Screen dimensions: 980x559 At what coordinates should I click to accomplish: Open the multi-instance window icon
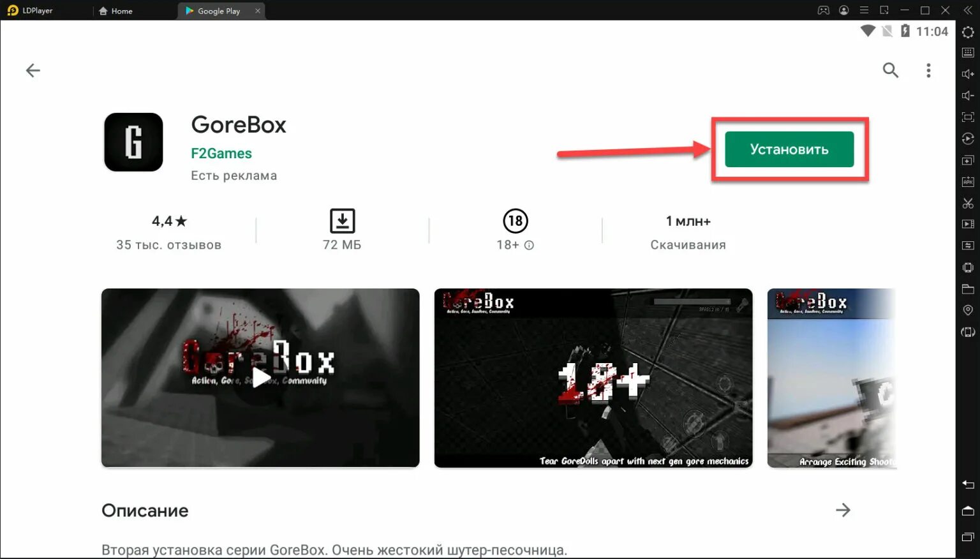[x=968, y=160]
